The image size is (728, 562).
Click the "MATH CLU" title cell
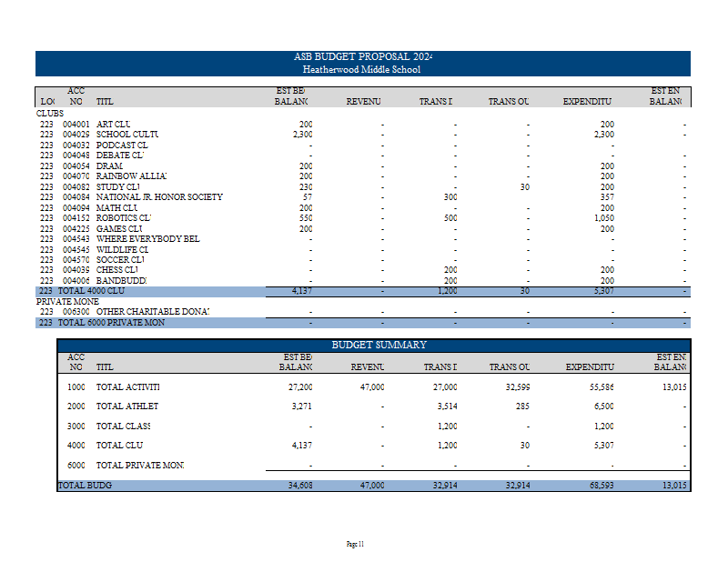coord(117,207)
